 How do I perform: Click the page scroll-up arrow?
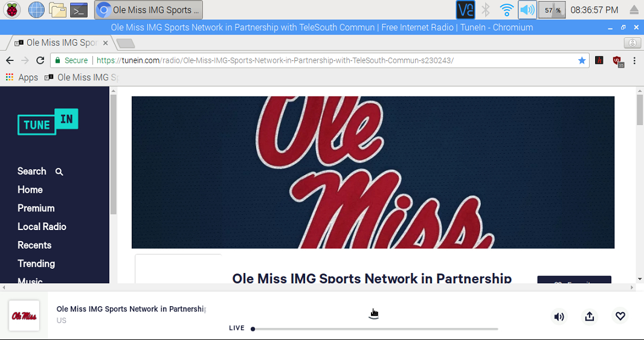point(640,91)
